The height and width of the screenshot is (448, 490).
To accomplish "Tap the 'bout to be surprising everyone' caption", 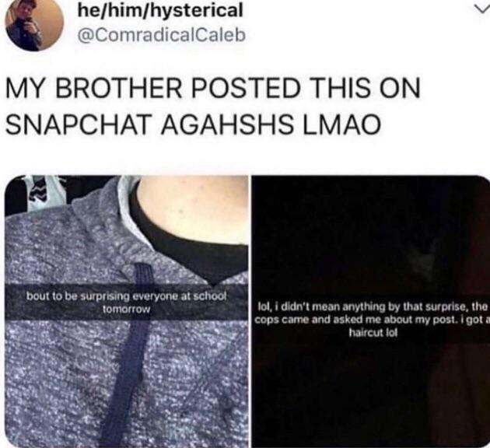I will 126,296.
